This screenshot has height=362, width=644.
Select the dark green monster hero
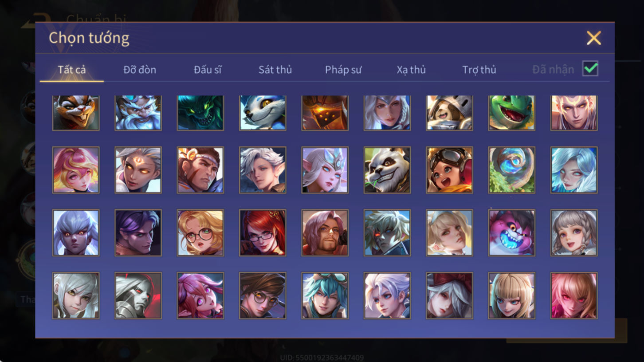(200, 113)
